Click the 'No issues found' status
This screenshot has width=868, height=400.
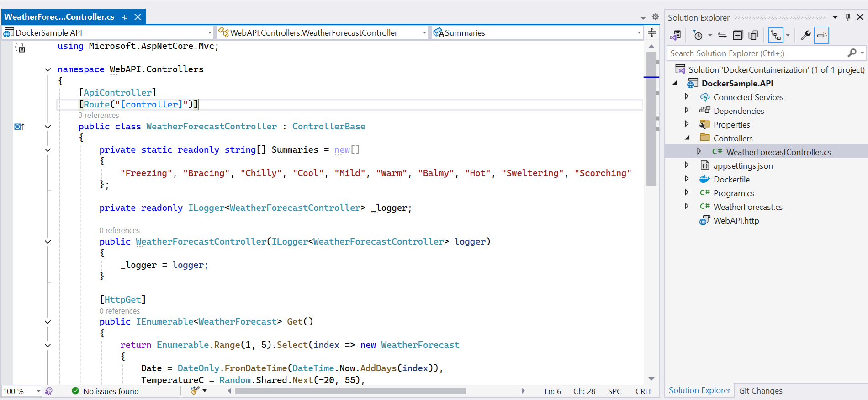coord(106,391)
